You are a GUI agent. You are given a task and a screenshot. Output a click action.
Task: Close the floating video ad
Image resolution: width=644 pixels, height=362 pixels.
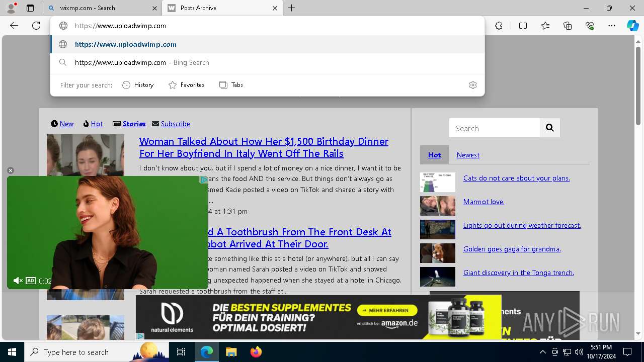click(x=10, y=170)
